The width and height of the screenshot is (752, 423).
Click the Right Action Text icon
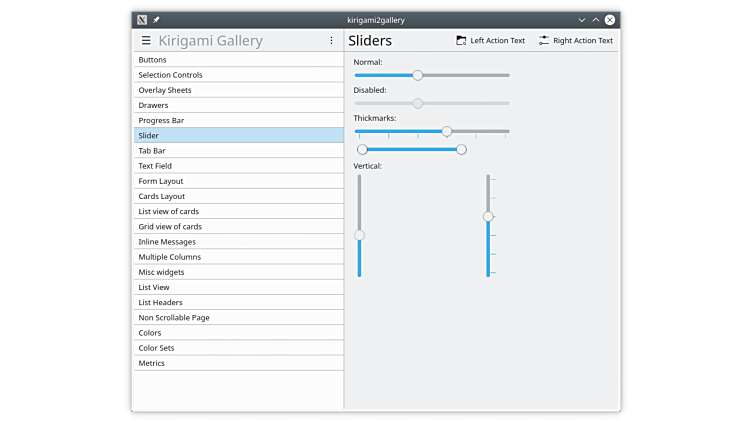click(x=544, y=41)
